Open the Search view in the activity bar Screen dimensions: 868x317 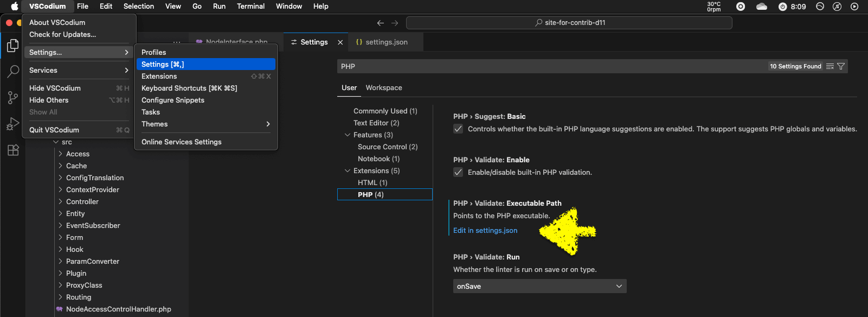13,71
